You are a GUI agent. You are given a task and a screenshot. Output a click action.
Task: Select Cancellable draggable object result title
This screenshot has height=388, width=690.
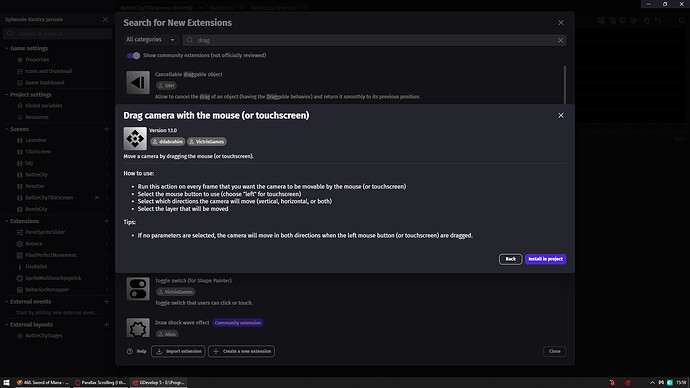click(x=189, y=74)
